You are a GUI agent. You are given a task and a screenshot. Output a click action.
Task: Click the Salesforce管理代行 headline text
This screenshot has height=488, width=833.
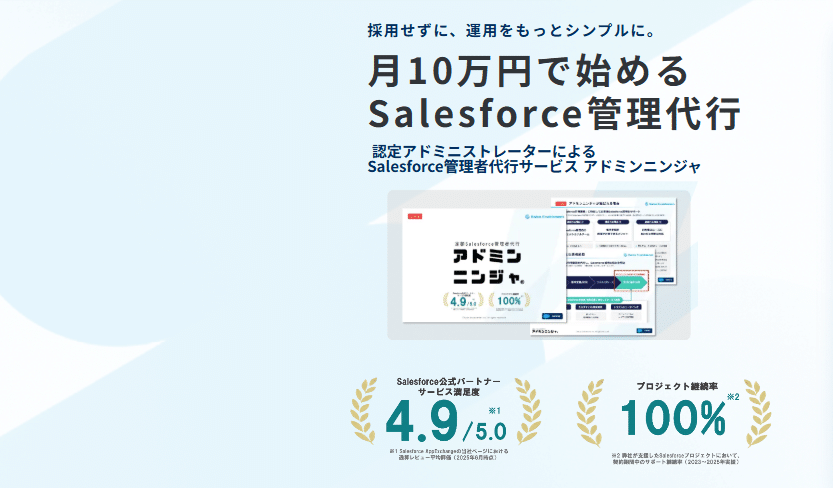click(554, 112)
